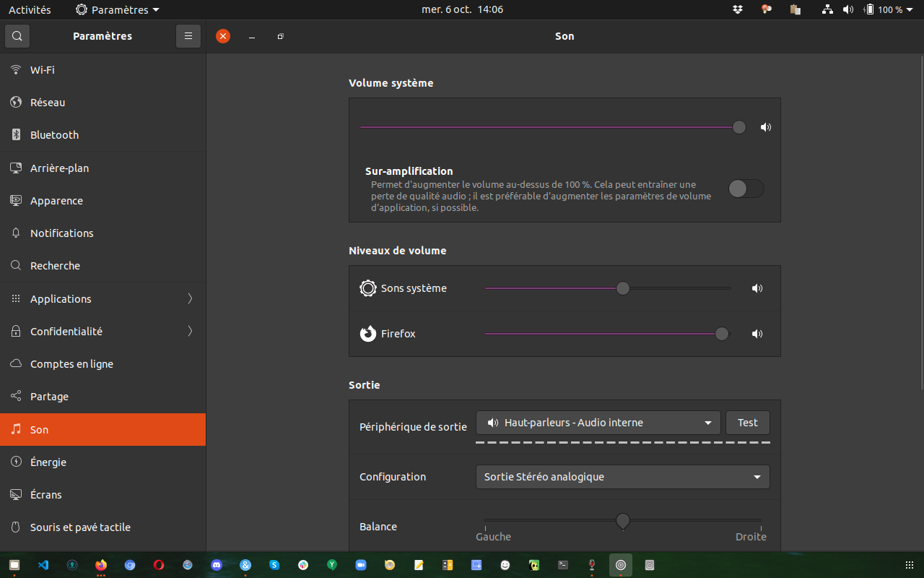Open the Périphérique de sortie dropdown
924x578 pixels.
tap(598, 423)
